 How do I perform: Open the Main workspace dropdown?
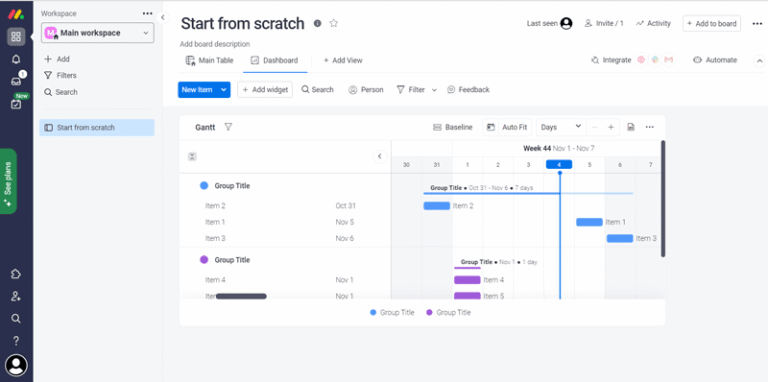(97, 33)
